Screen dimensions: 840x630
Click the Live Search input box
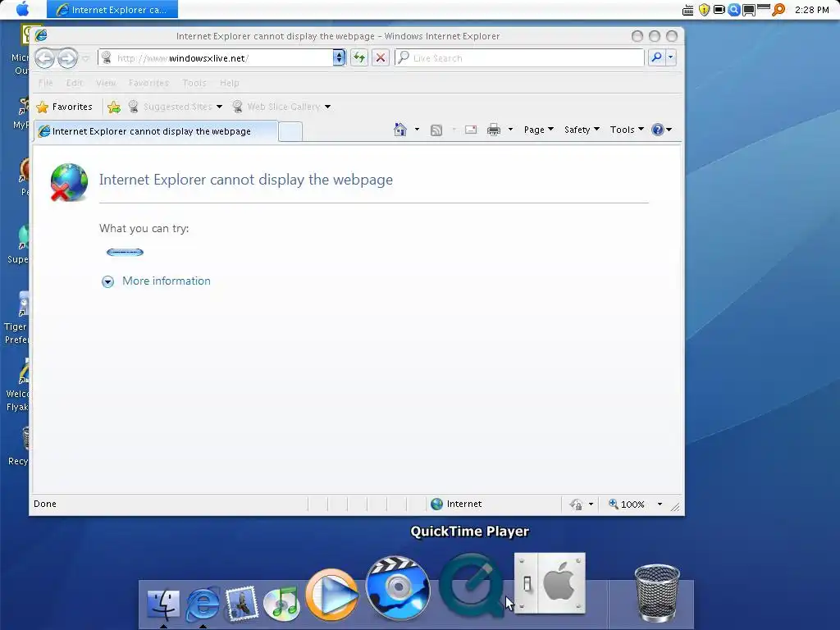(519, 58)
